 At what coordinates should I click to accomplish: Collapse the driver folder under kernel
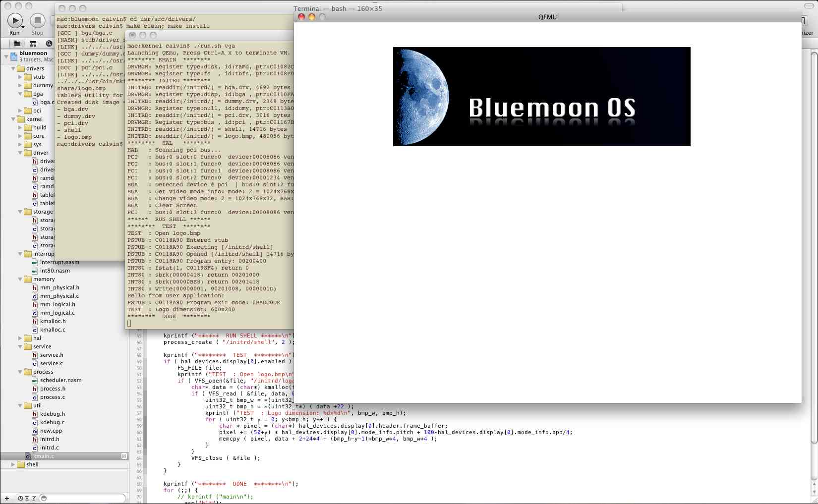coord(20,153)
